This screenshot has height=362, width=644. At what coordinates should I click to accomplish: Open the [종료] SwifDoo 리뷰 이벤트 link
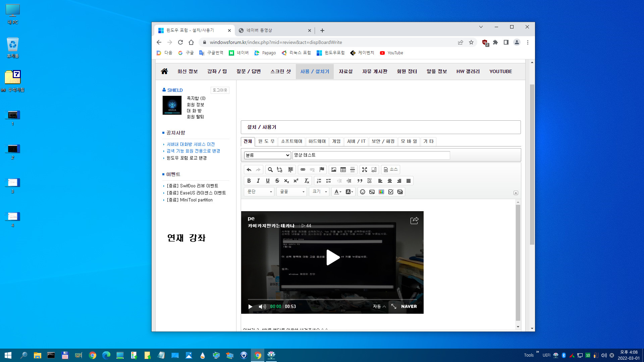[x=193, y=186]
